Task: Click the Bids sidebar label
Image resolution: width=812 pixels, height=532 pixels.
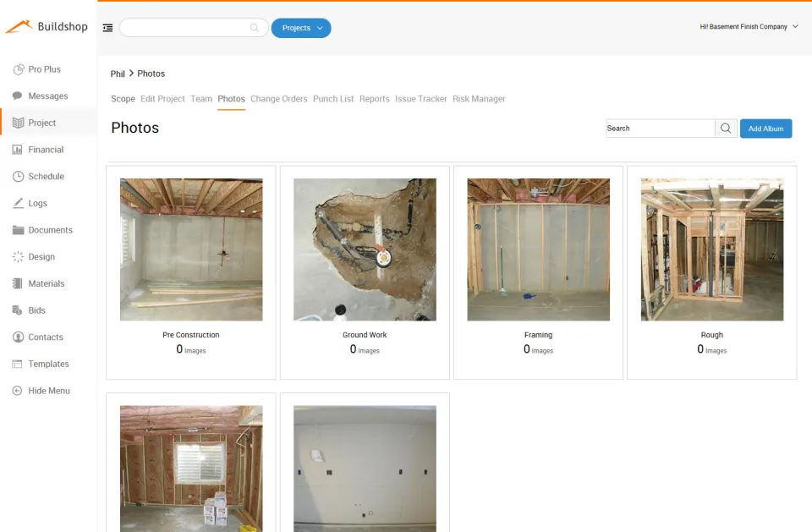Action: click(36, 310)
